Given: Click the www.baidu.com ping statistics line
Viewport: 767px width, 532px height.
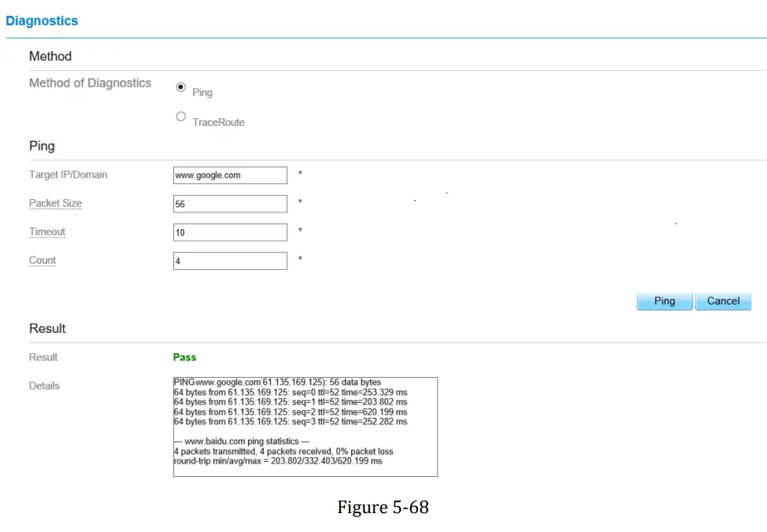Looking at the screenshot, I should click(x=242, y=441).
